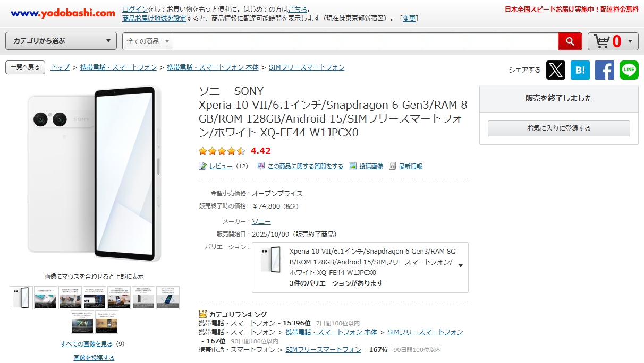Click the ソニー maker link
This screenshot has width=644, height=363.
tap(261, 222)
